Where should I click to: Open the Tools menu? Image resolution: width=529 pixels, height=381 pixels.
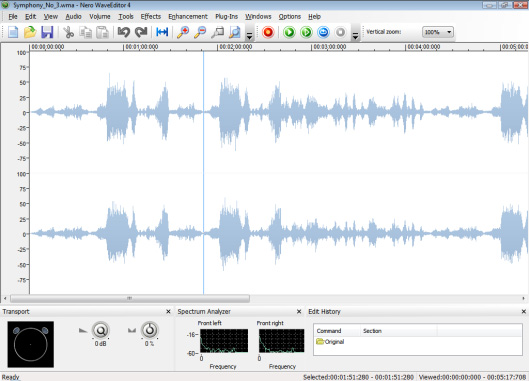[x=126, y=17]
